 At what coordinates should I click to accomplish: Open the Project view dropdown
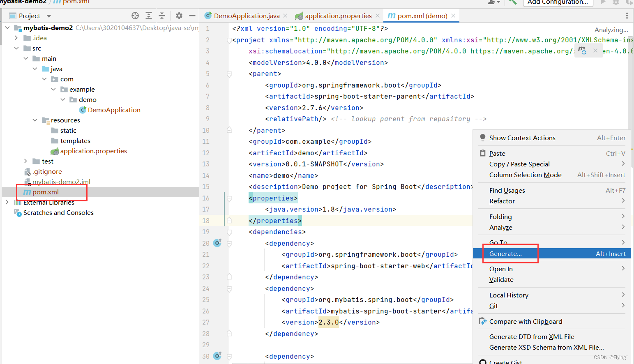[x=49, y=16]
